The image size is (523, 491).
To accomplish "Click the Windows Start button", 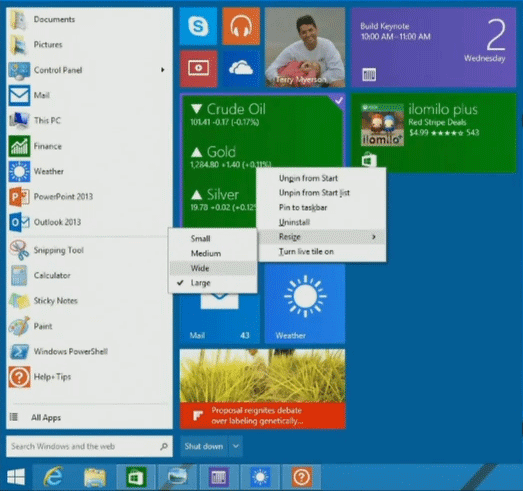I will coord(16,477).
